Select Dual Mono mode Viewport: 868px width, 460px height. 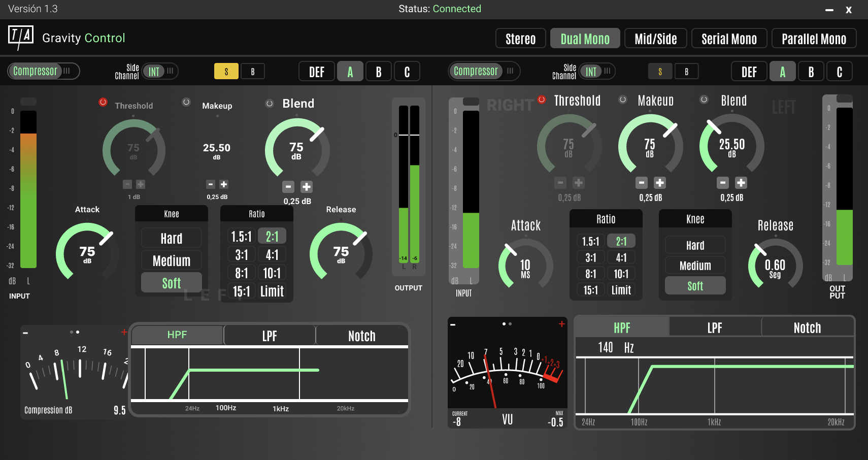tap(585, 39)
